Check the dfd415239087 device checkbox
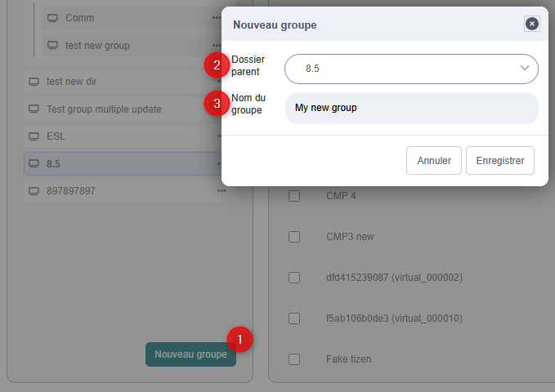 pos(294,278)
